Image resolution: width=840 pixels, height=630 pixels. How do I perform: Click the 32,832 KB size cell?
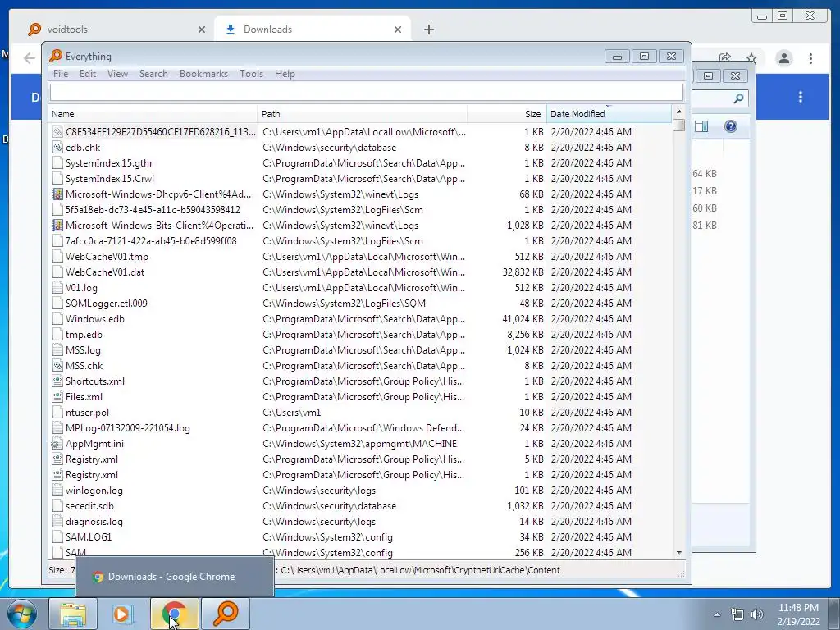tap(523, 272)
